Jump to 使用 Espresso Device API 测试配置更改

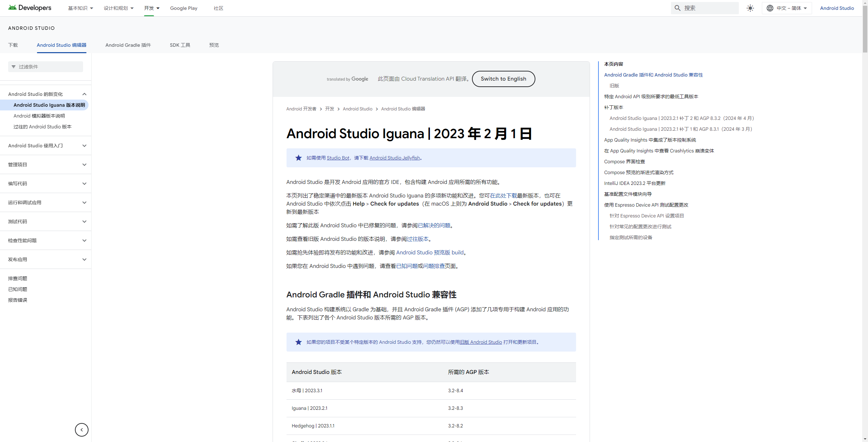tap(646, 205)
